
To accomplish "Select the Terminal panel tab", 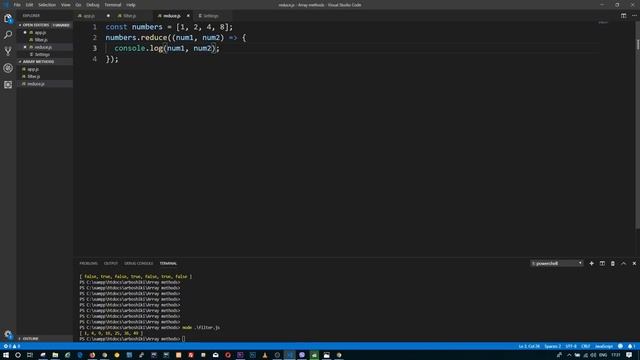I will click(168, 263).
